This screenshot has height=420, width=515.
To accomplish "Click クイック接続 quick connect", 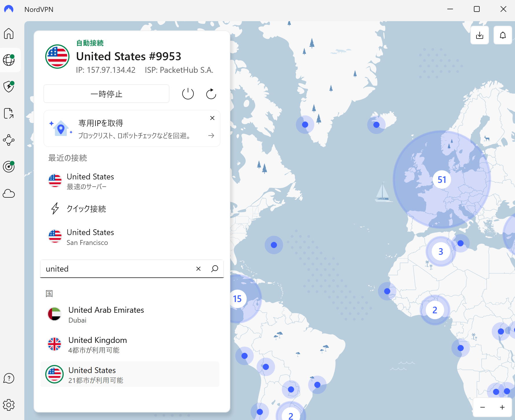I will pyautogui.click(x=132, y=209).
